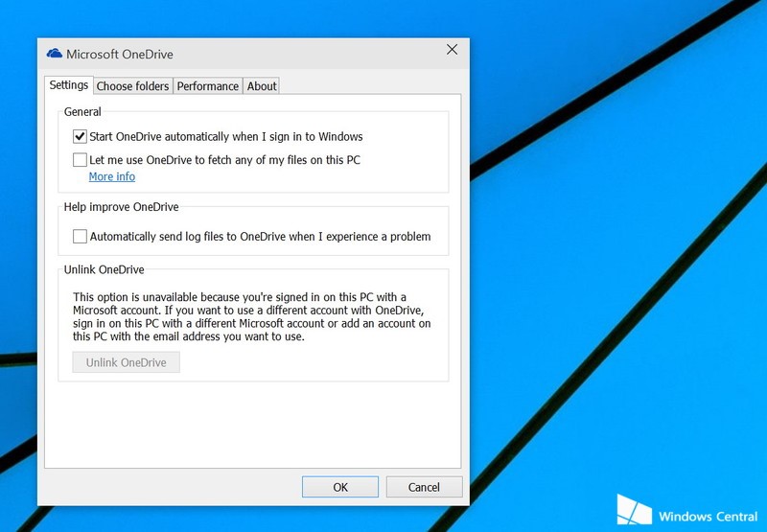Go to the About tab
Screen dimensions: 767x532
point(262,86)
